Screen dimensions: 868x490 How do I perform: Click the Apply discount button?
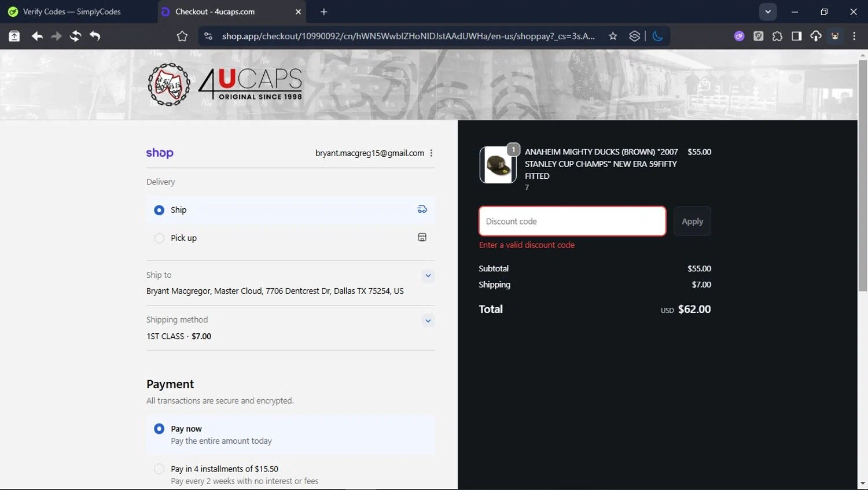click(693, 221)
